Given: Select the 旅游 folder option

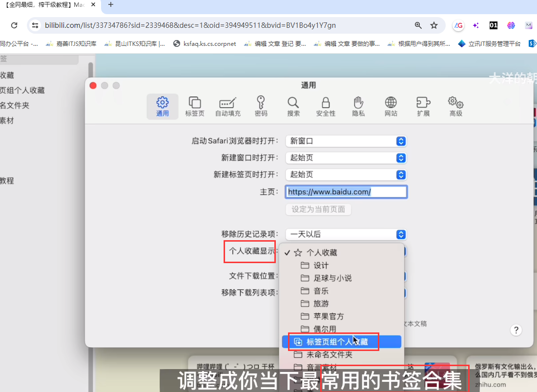Looking at the screenshot, I should (x=341, y=304).
